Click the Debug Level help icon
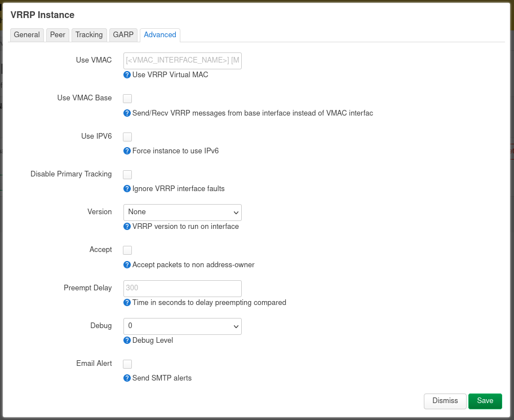This screenshot has width=514, height=420. 127,340
